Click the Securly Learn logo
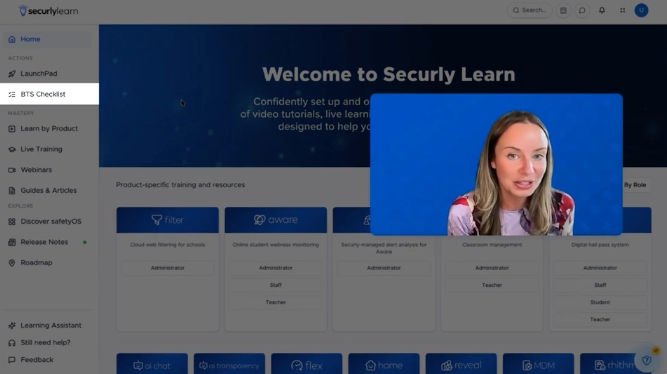The height and width of the screenshot is (374, 667). pos(48,11)
